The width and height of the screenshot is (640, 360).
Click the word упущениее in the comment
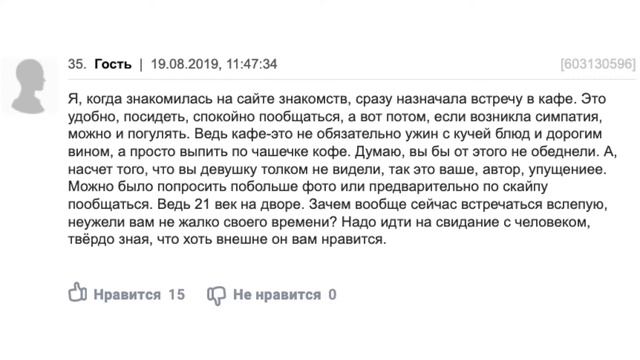pyautogui.click(x=568, y=169)
